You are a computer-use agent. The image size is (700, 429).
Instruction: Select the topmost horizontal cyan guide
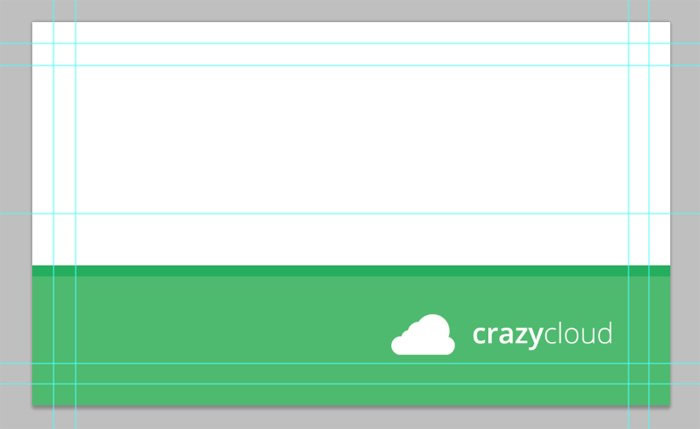(x=350, y=43)
